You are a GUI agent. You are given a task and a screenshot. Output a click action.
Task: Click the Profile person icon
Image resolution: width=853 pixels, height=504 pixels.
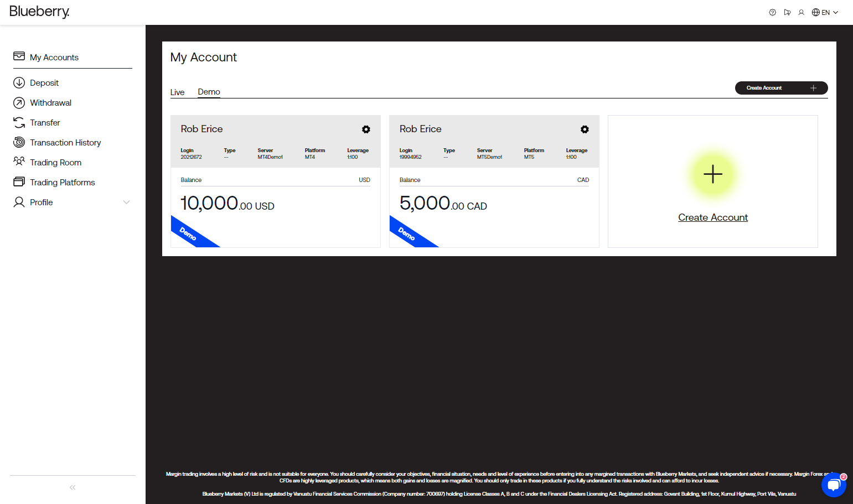coord(19,202)
